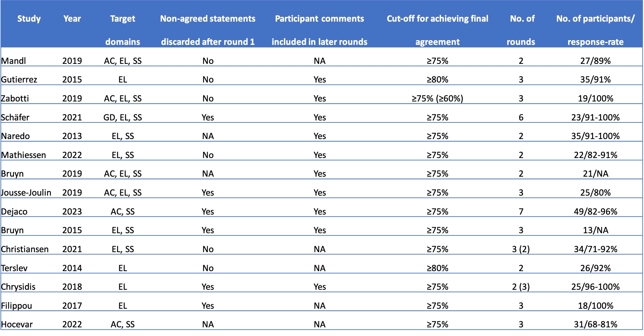Click the Hocevar study name cell

click(17, 324)
